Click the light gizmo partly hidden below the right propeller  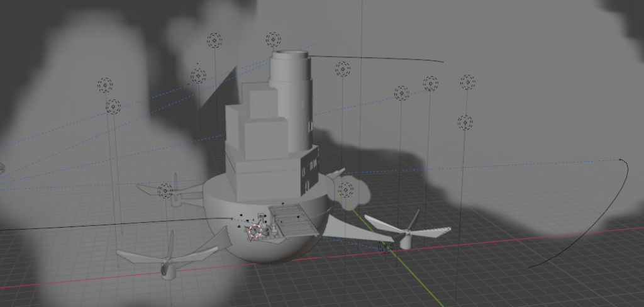pyautogui.click(x=386, y=248)
